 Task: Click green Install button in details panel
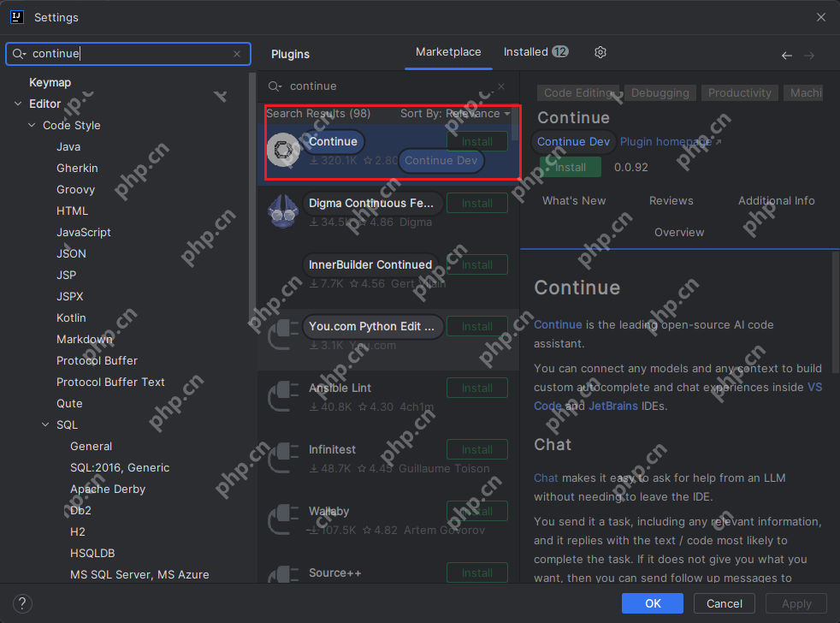(570, 167)
